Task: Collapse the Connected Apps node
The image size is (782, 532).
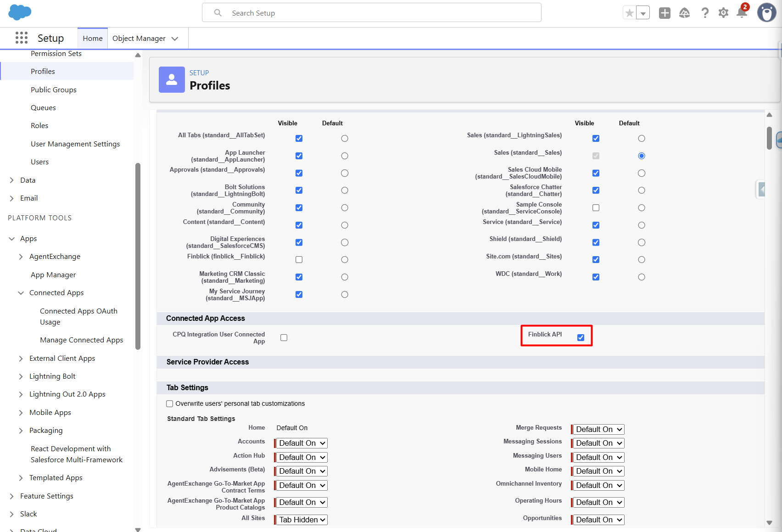Action: pos(21,293)
